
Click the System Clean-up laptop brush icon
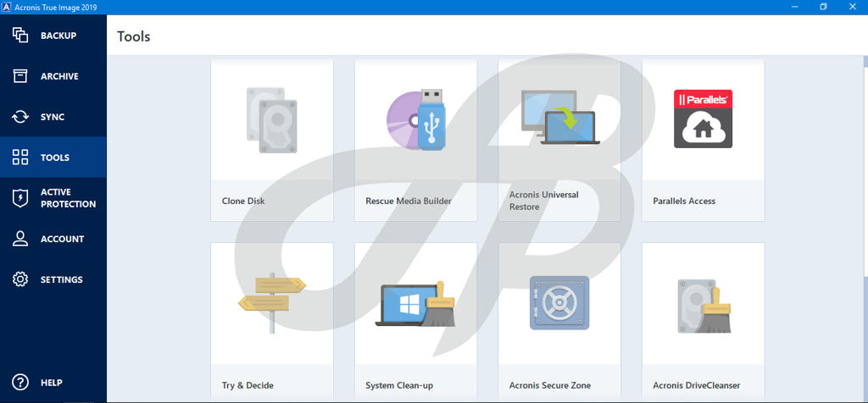click(x=415, y=305)
